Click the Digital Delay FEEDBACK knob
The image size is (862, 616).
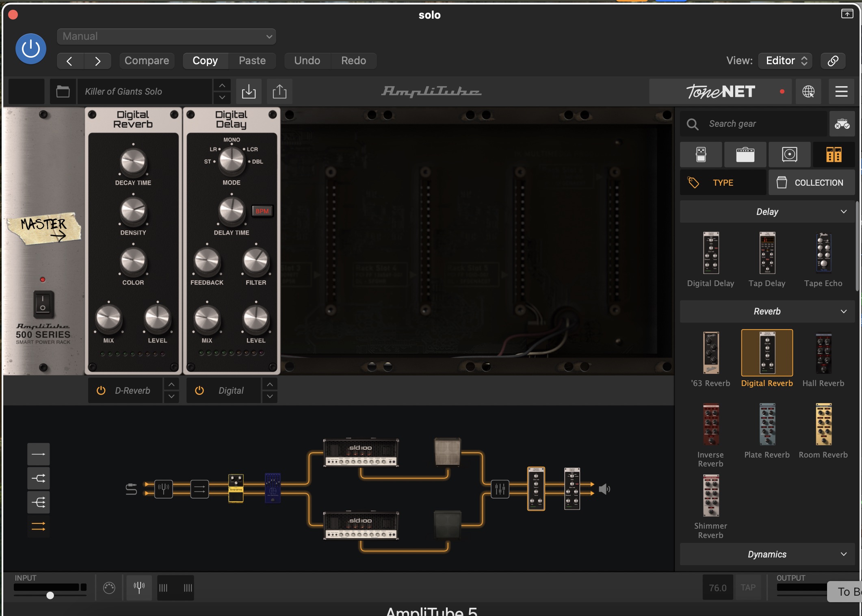click(x=207, y=261)
